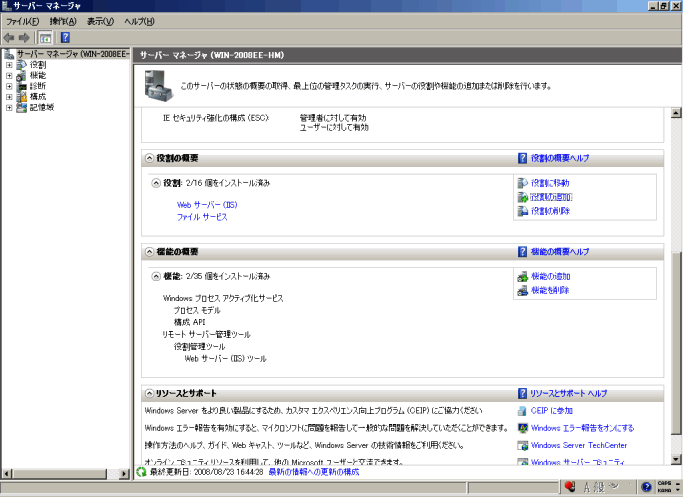683x497 pixels.
Task: Select the 構成 node icon in tree
Action: point(22,97)
